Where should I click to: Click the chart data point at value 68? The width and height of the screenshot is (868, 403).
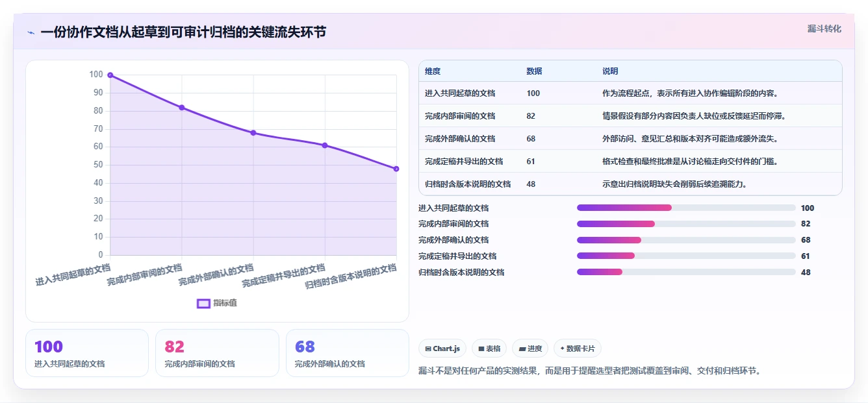(253, 133)
